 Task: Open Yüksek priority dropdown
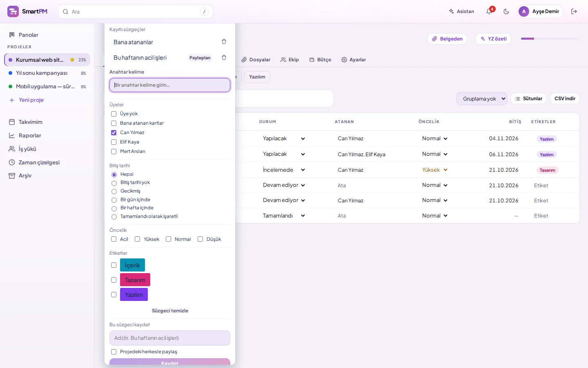pyautogui.click(x=434, y=170)
